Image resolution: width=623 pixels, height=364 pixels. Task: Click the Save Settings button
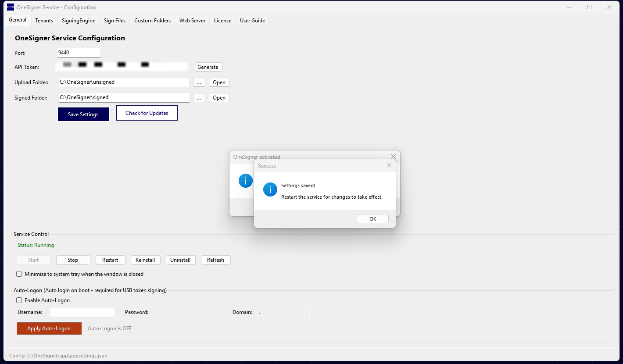[83, 114]
